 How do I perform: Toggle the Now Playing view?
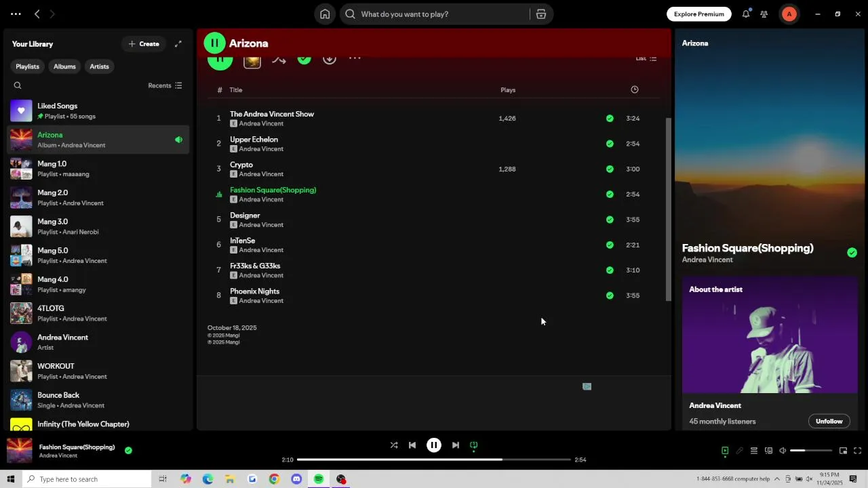pos(725,451)
